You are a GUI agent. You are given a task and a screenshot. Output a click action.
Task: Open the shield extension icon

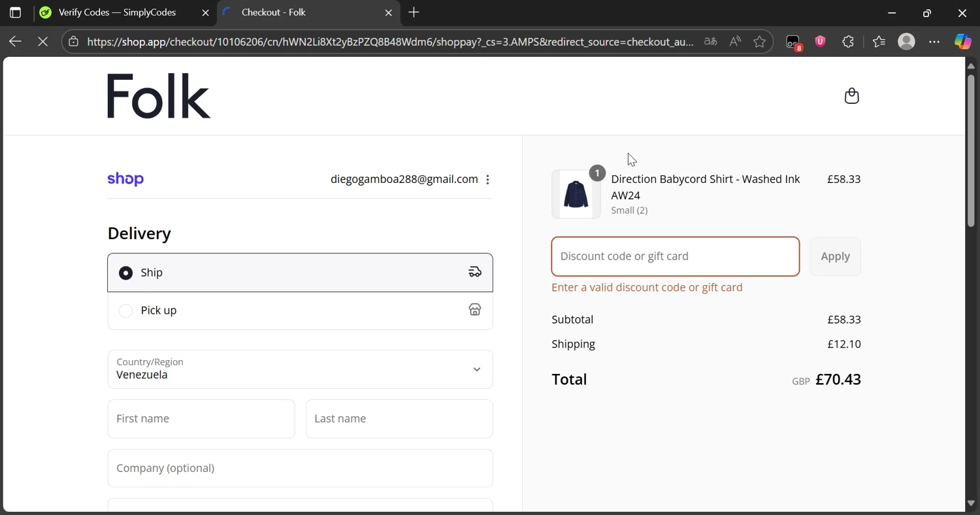821,42
